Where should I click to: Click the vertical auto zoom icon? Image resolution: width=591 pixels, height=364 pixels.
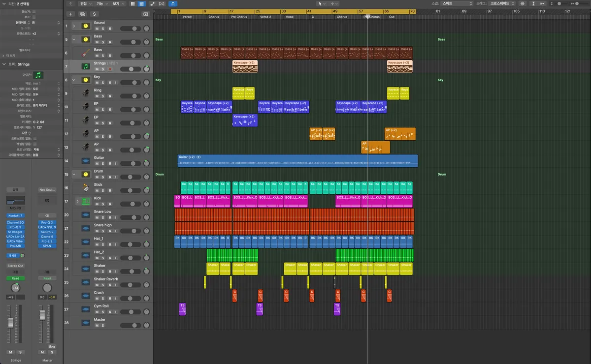click(x=533, y=3)
